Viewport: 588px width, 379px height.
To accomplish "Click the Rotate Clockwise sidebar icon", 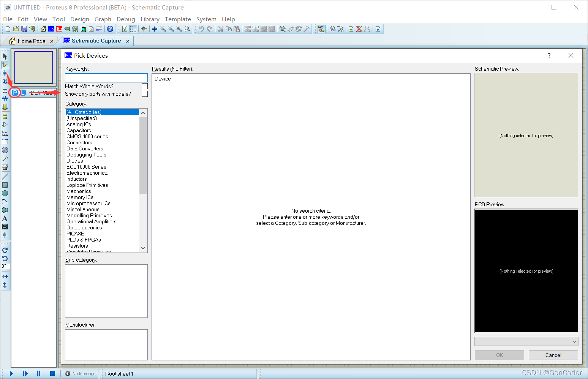I will point(5,250).
